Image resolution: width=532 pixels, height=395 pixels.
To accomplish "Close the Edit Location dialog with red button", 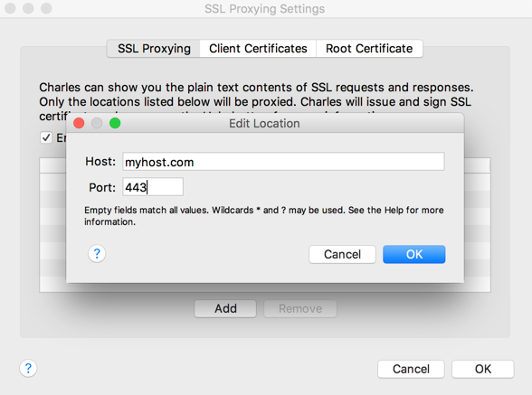I will [79, 123].
